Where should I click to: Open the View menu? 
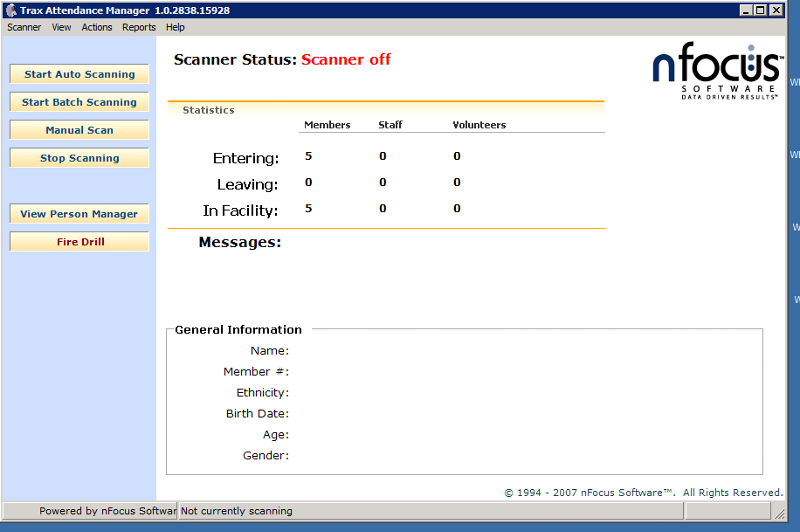(61, 28)
